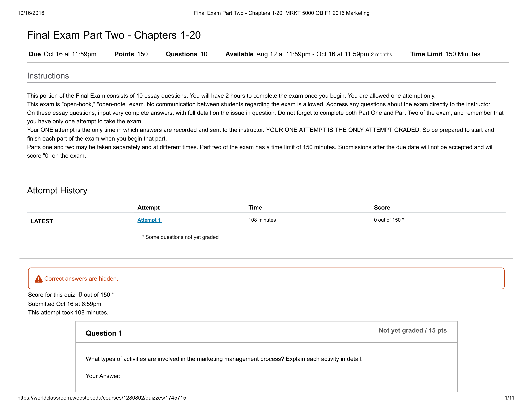Click the 'LATEST' row label
The height and width of the screenshot is (411, 532).
pyautogui.click(x=42, y=221)
